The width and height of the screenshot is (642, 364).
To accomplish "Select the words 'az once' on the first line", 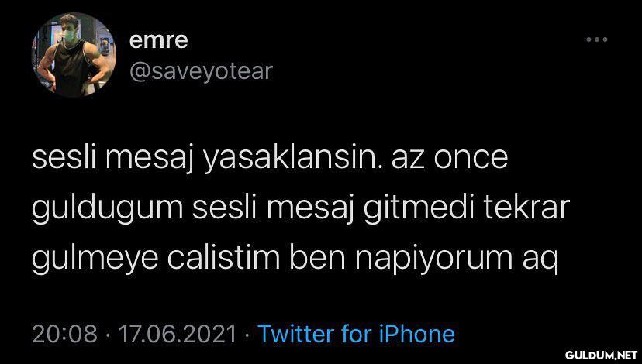I will (450, 161).
